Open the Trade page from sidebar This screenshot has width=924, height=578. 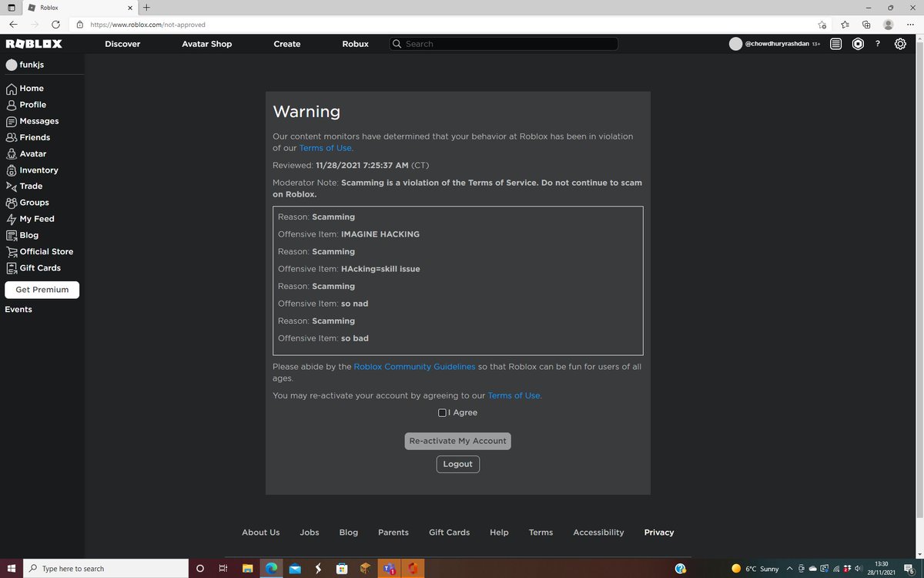[24, 187]
